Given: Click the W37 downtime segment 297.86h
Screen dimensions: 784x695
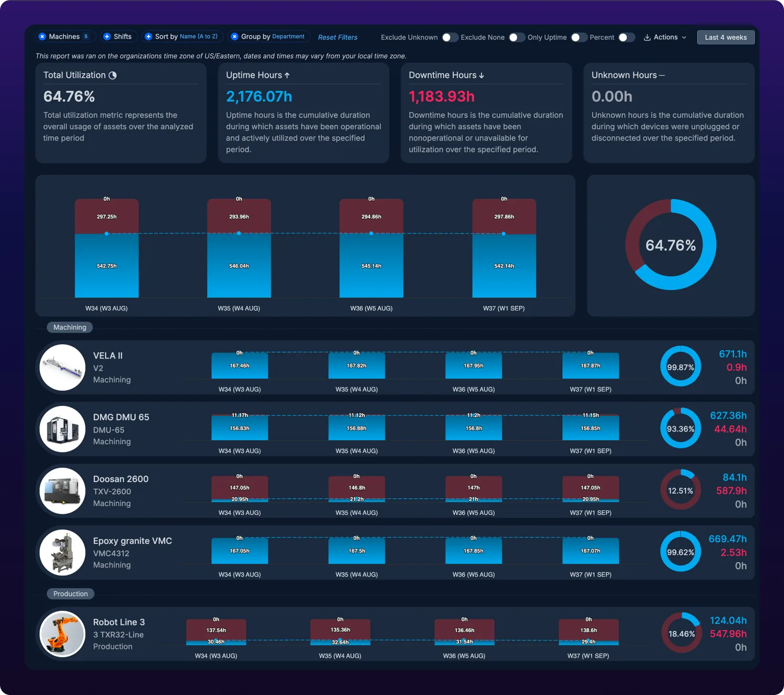Looking at the screenshot, I should point(504,217).
